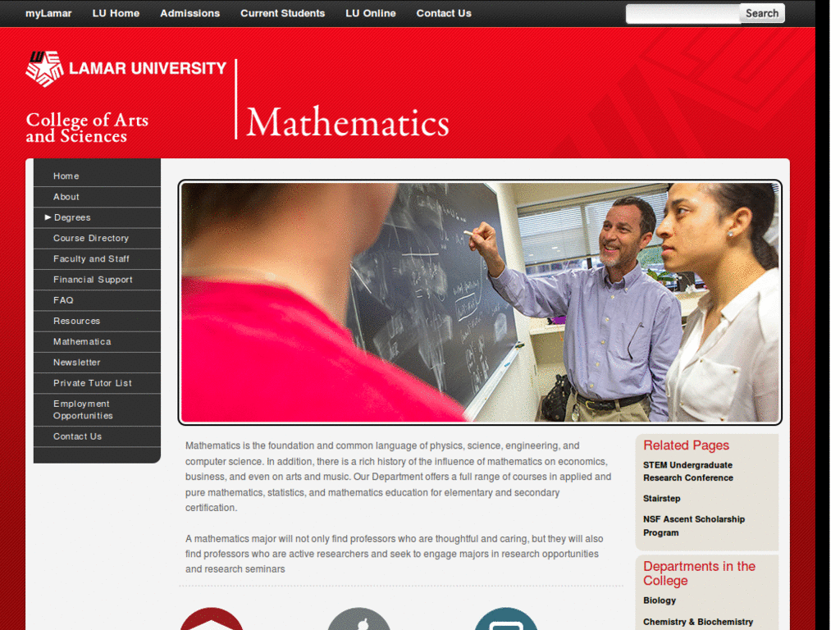The width and height of the screenshot is (840, 630).
Task: Open LU Online in the top bar
Action: point(371,13)
